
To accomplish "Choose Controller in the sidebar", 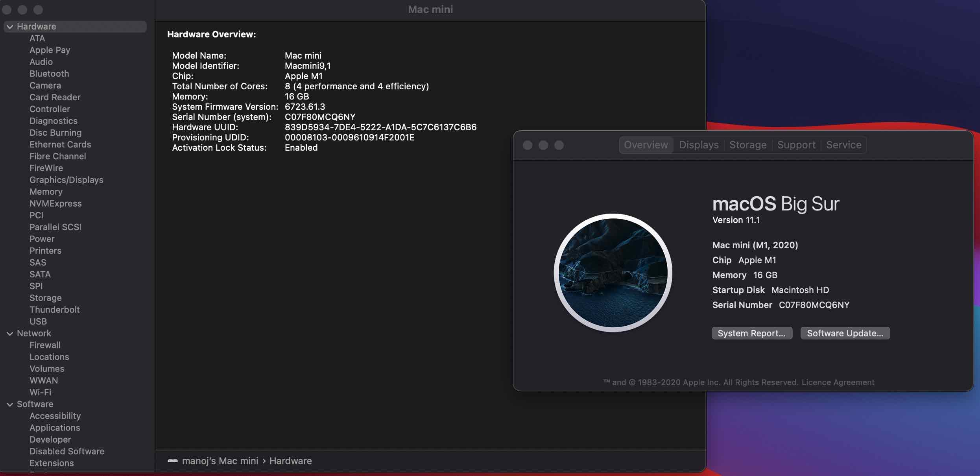I will coord(50,109).
